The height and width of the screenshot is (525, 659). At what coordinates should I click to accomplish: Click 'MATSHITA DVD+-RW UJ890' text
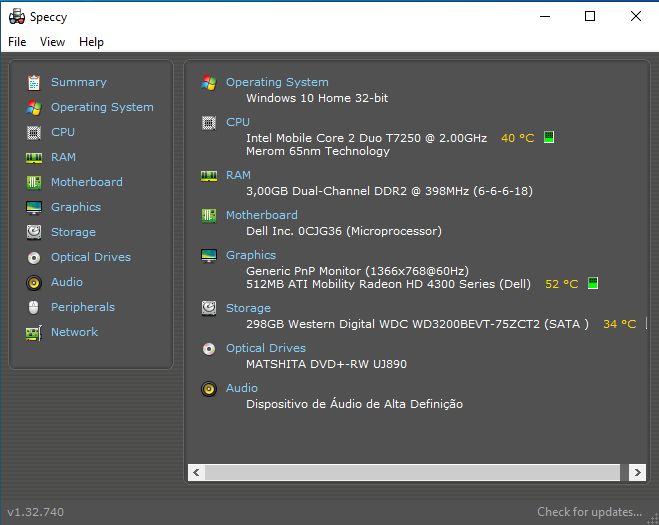(327, 364)
